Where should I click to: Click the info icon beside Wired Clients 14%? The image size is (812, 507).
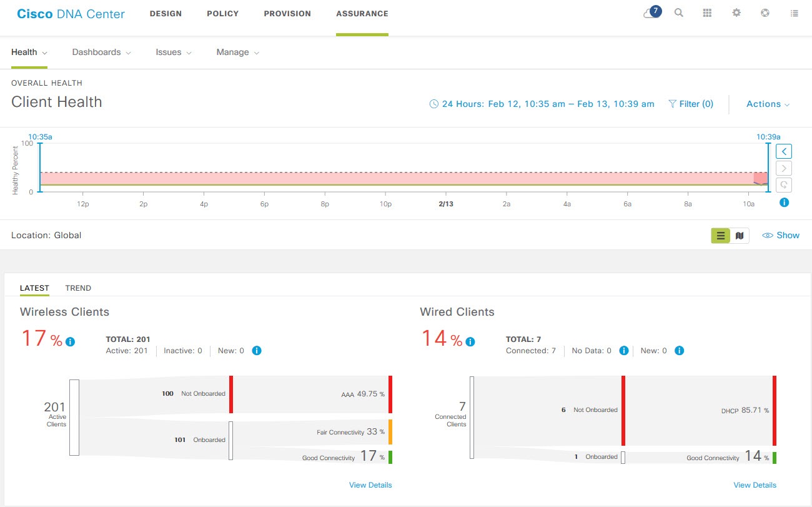pyautogui.click(x=470, y=341)
